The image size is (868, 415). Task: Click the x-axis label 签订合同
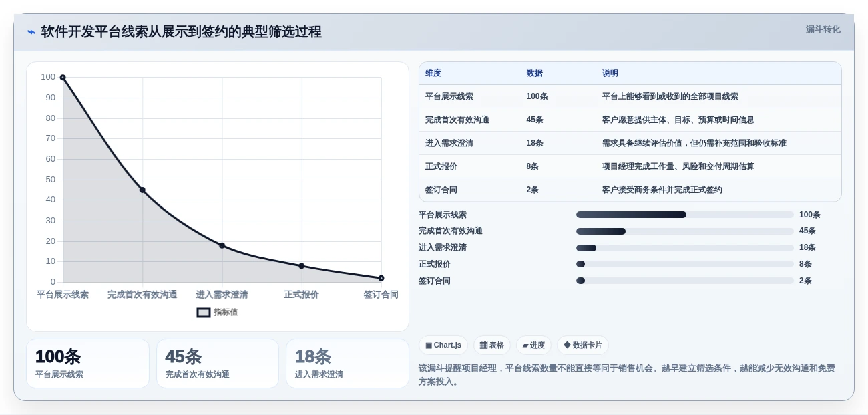[x=381, y=295]
